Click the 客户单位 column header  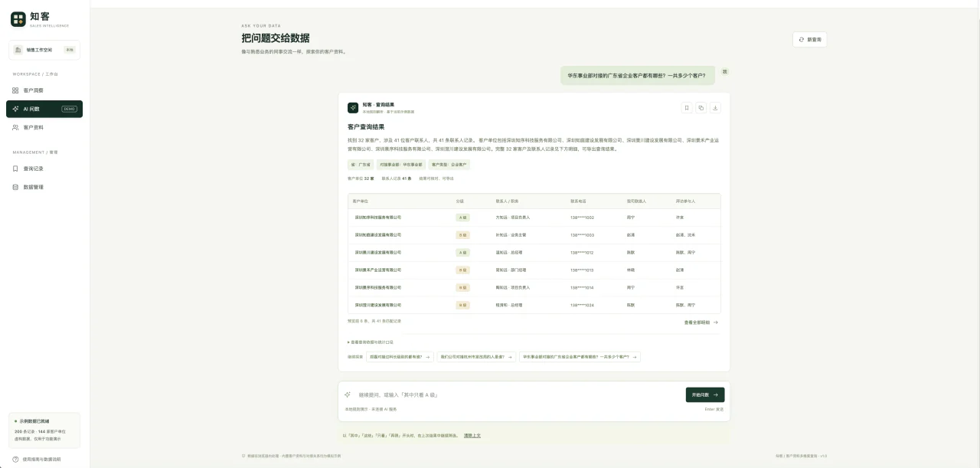[x=361, y=201]
